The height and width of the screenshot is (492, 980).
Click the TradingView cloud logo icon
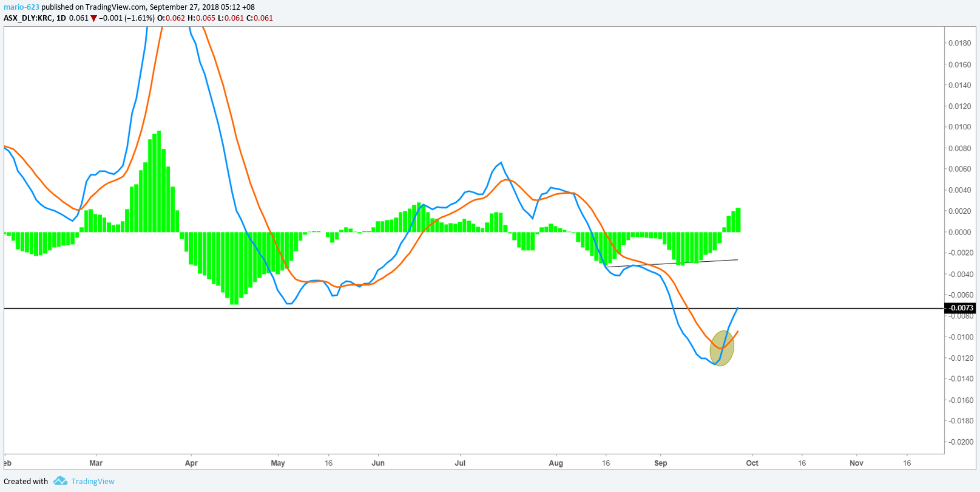pyautogui.click(x=60, y=481)
